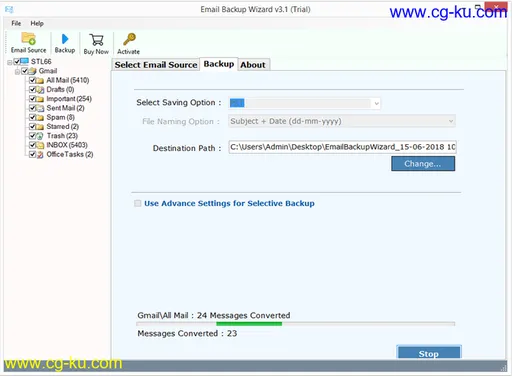Open the File menu
The image size is (512, 376).
(16, 23)
